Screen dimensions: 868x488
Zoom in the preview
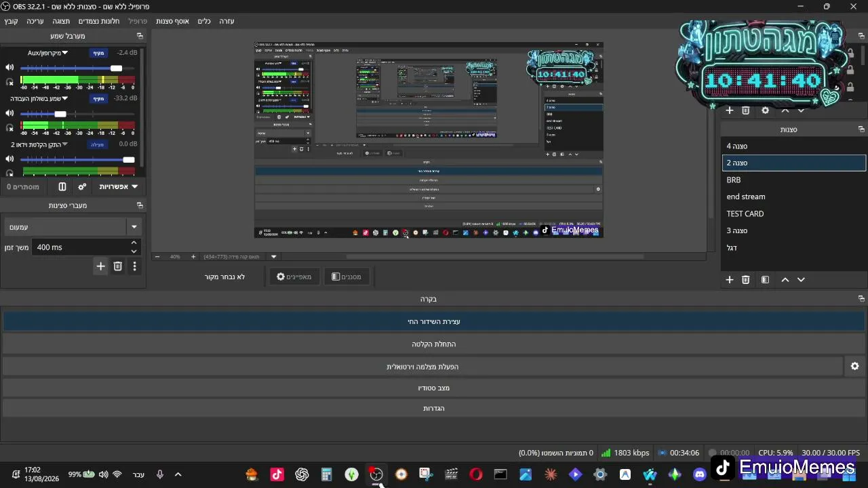click(193, 257)
